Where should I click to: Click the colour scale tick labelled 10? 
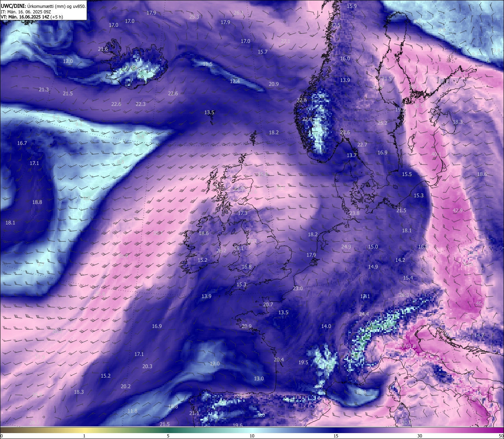[x=252, y=436]
